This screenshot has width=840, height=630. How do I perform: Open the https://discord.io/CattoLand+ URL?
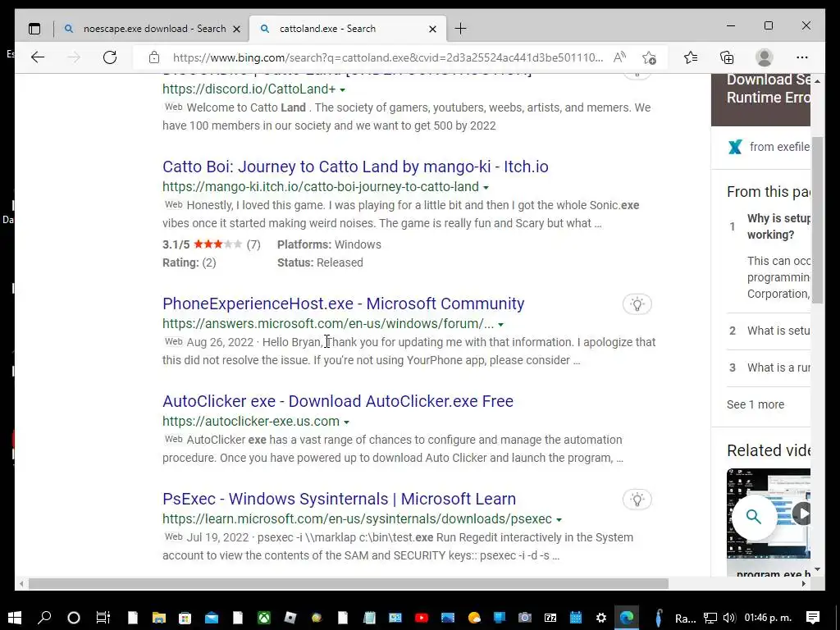(249, 89)
